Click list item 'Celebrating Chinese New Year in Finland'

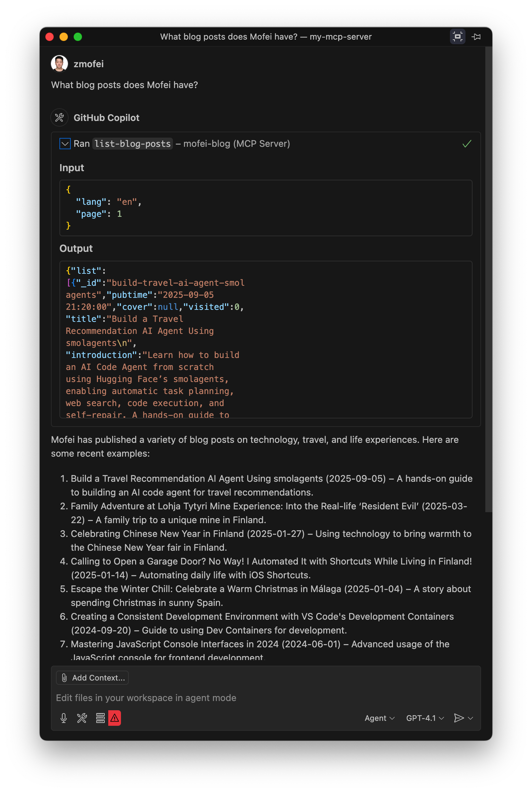pos(271,540)
